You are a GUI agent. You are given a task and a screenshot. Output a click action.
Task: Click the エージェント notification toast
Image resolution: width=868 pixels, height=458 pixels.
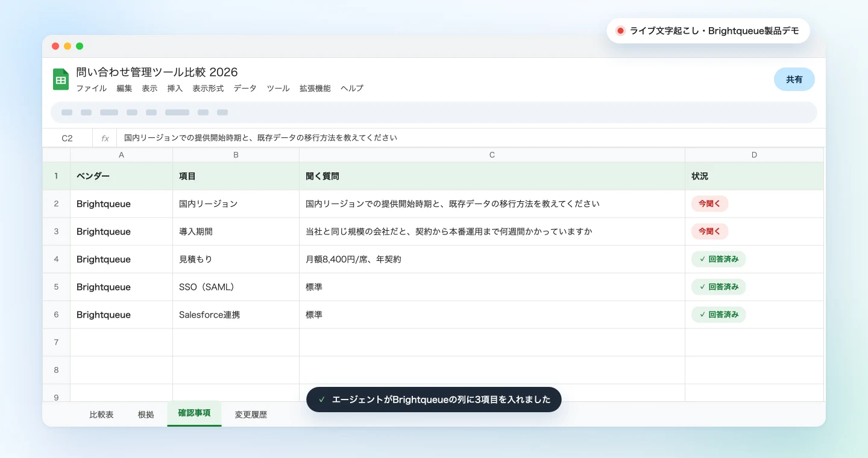[434, 400]
